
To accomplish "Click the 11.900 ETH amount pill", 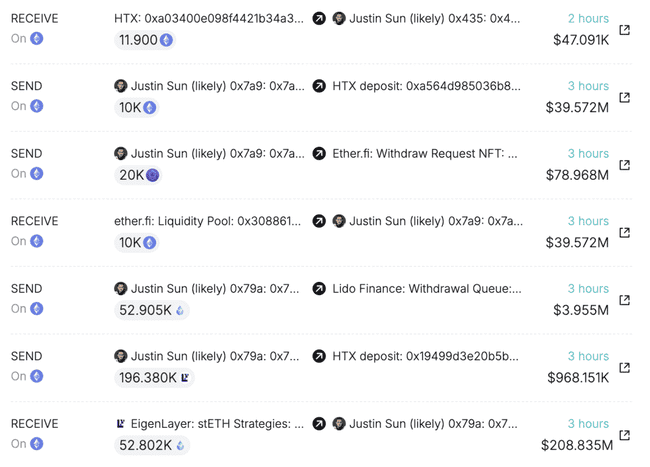I will click(145, 40).
